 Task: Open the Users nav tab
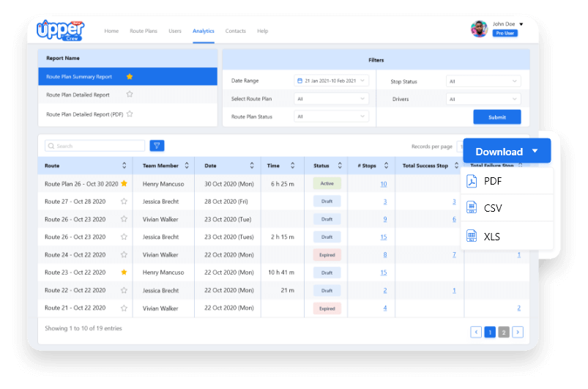[175, 32]
